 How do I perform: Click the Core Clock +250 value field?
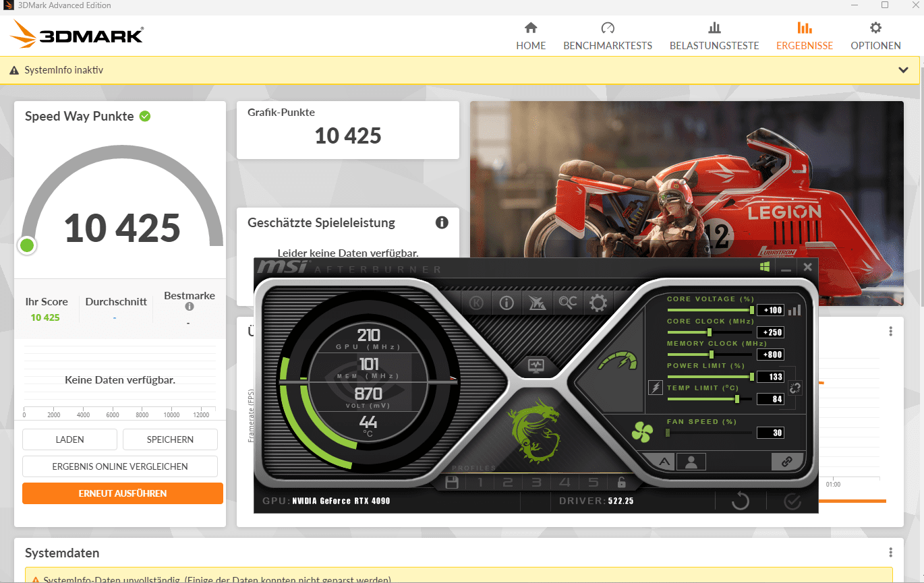(x=771, y=332)
